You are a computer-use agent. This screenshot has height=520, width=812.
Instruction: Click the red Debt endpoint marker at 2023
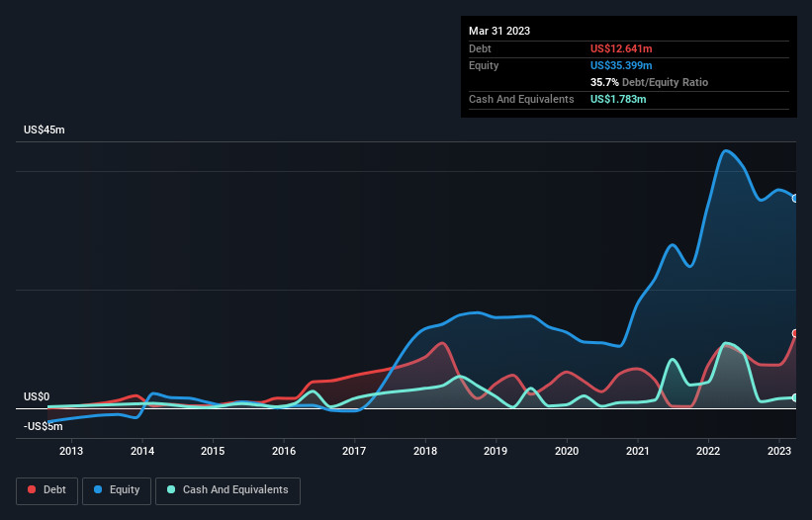click(x=795, y=334)
